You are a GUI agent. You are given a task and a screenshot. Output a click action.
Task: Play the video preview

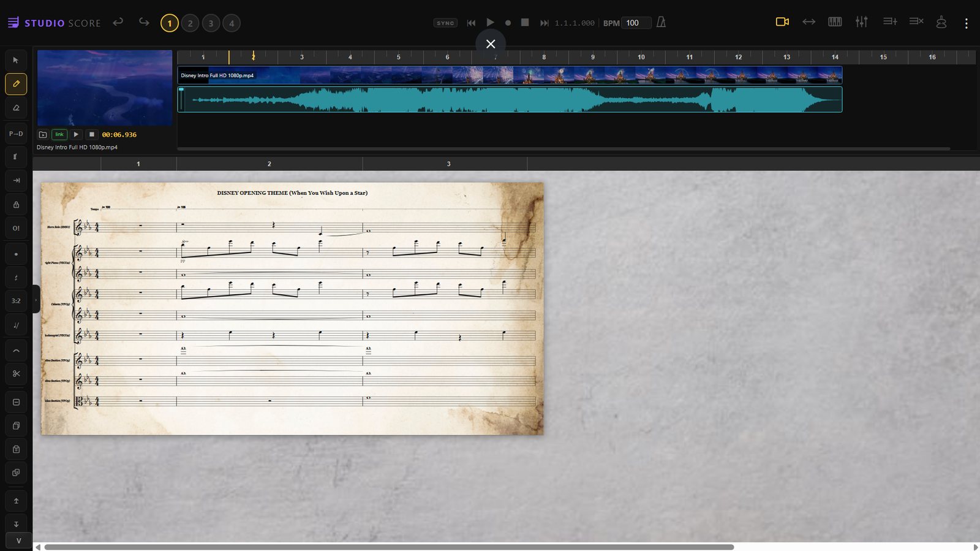(76, 134)
